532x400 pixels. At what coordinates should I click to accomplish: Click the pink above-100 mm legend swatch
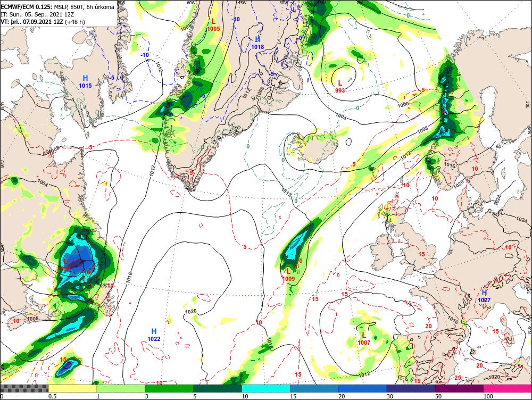[x=508, y=388]
